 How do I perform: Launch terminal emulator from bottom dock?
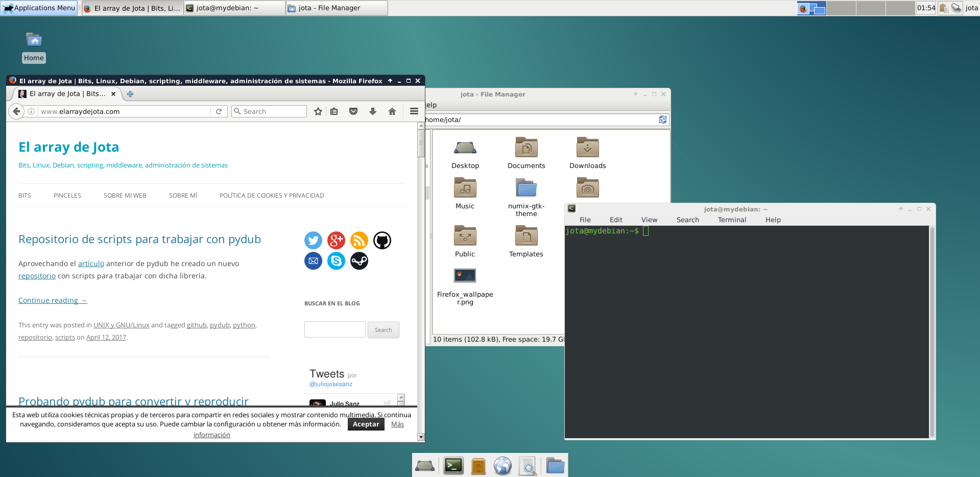click(x=453, y=466)
